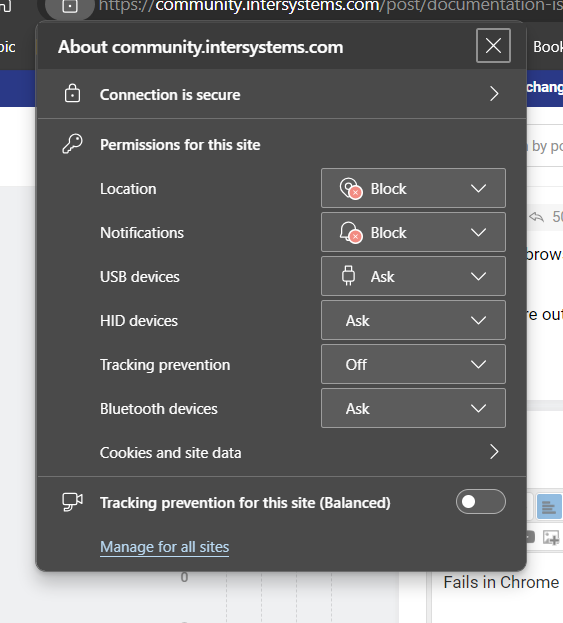
Task: Click the blocked notifications bell icon
Action: pyautogui.click(x=351, y=232)
